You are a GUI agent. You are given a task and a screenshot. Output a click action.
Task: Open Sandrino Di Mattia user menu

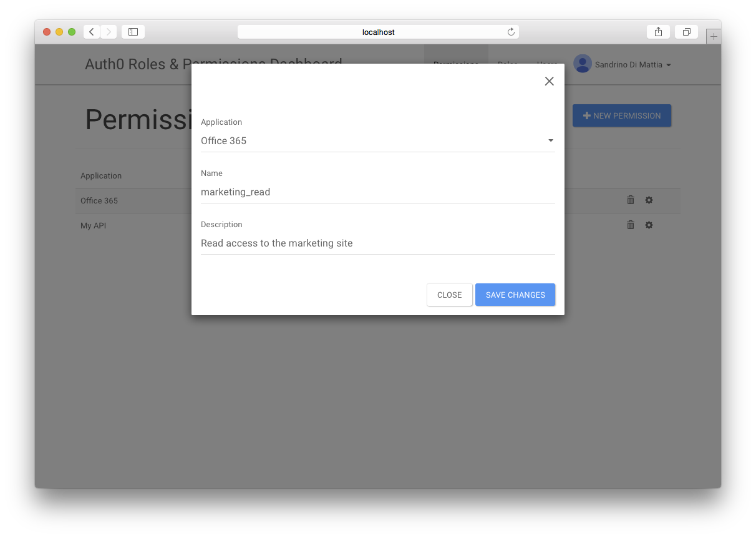click(x=632, y=65)
